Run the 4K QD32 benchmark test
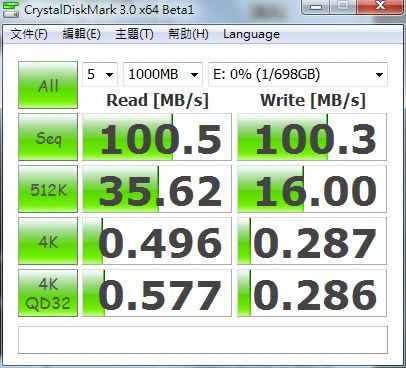 click(x=48, y=293)
